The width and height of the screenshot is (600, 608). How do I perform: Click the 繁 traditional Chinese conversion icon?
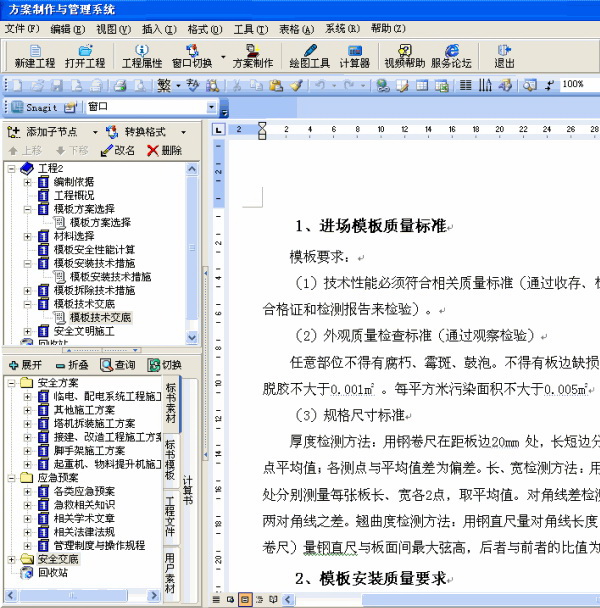[164, 85]
